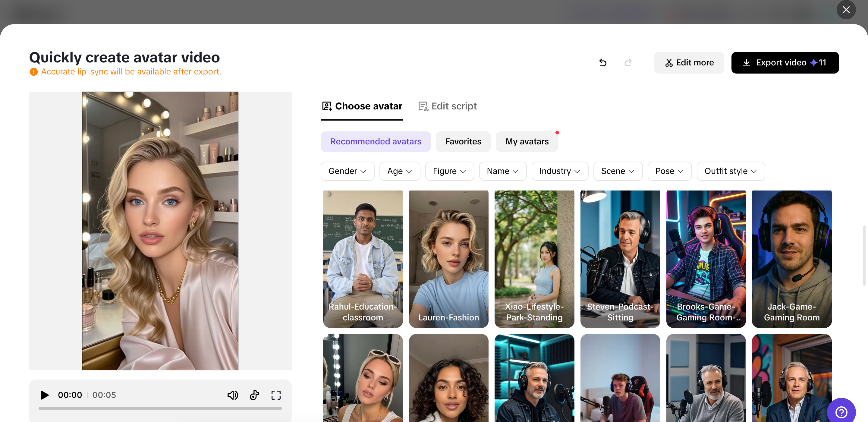Switch to Edit script tab

[448, 106]
